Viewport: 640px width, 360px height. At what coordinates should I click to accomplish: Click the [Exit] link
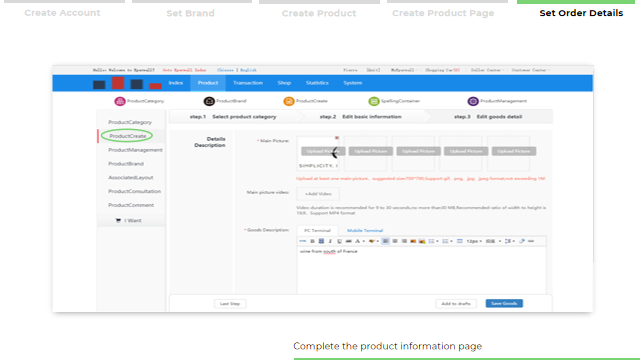[373, 70]
